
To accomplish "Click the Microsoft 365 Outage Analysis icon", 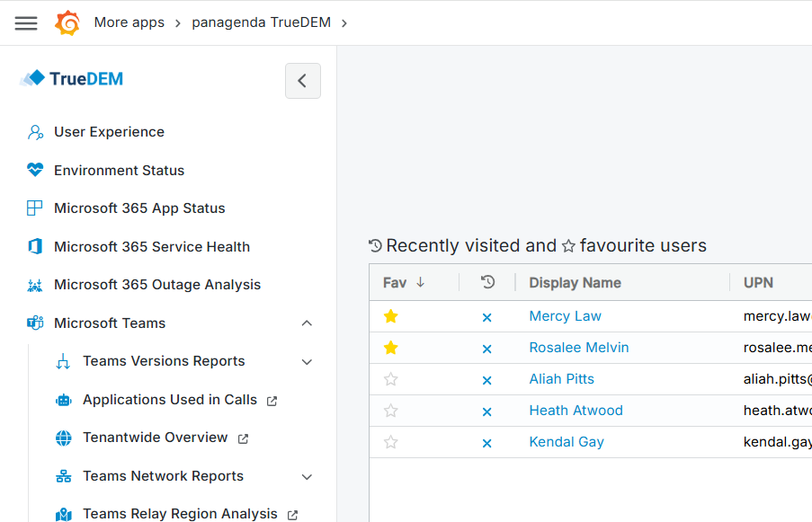I will (x=35, y=285).
